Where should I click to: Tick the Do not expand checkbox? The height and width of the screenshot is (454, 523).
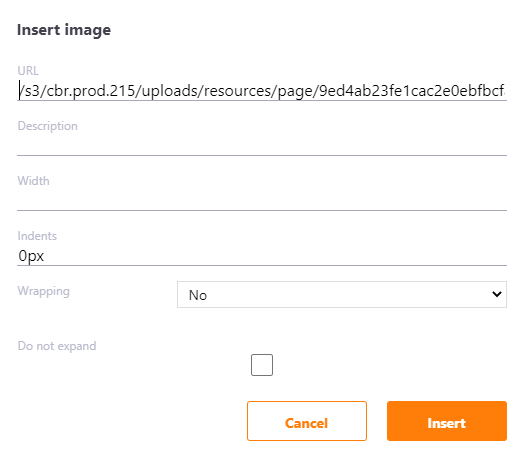pos(262,365)
